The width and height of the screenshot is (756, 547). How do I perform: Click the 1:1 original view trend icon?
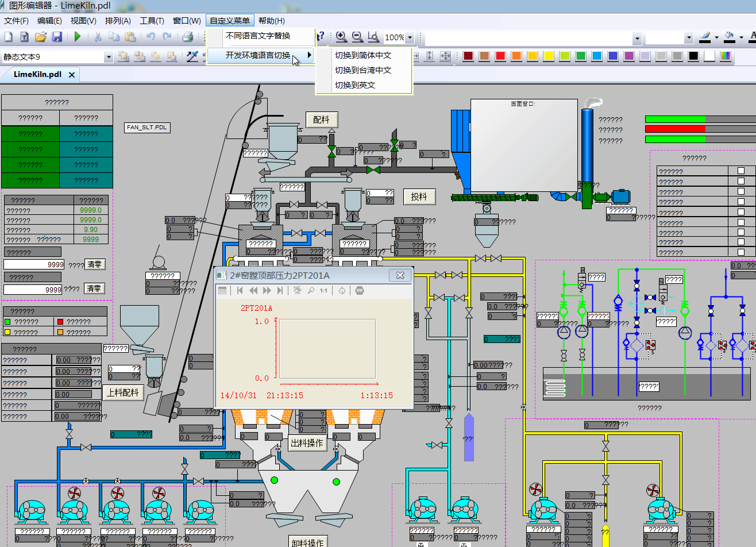tap(323, 291)
